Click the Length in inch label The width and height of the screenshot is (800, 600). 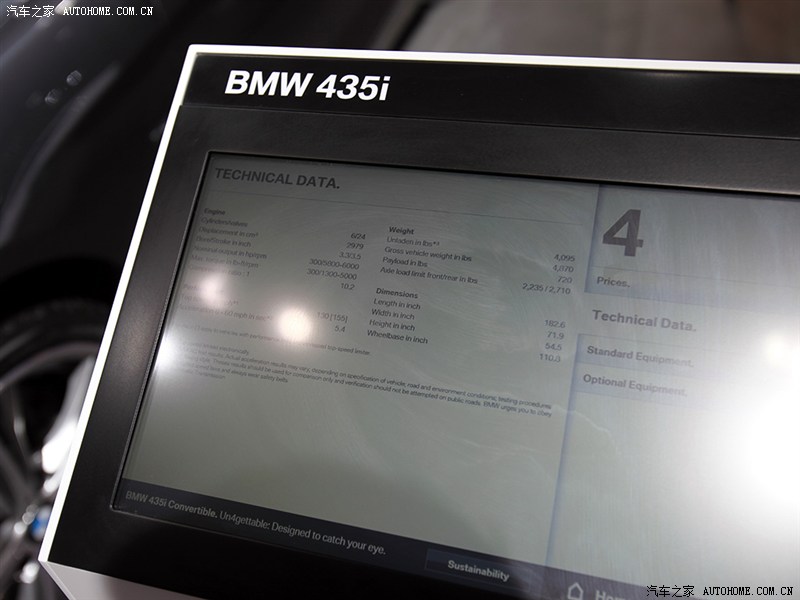[x=396, y=303]
